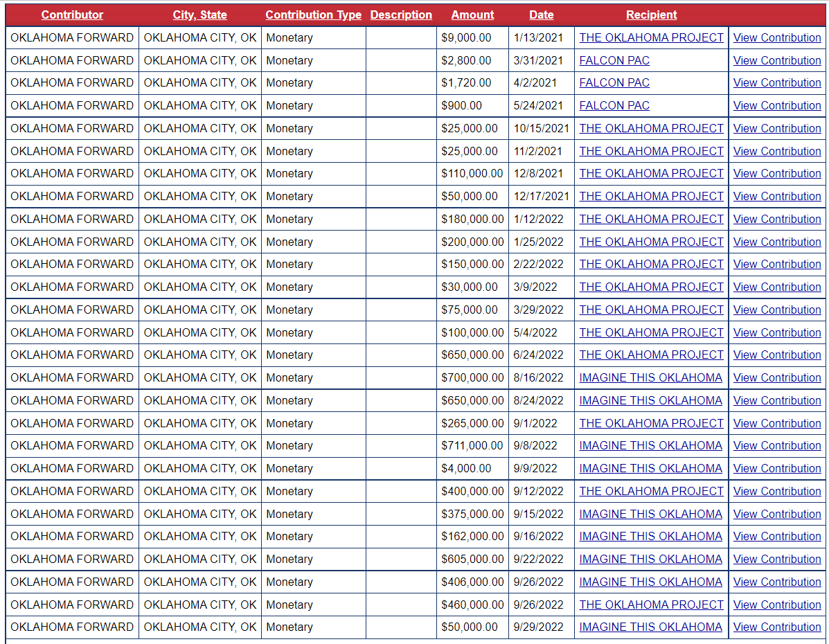Screen dimensions: 829x644
Task: Sort by Description column header
Action: click(401, 15)
